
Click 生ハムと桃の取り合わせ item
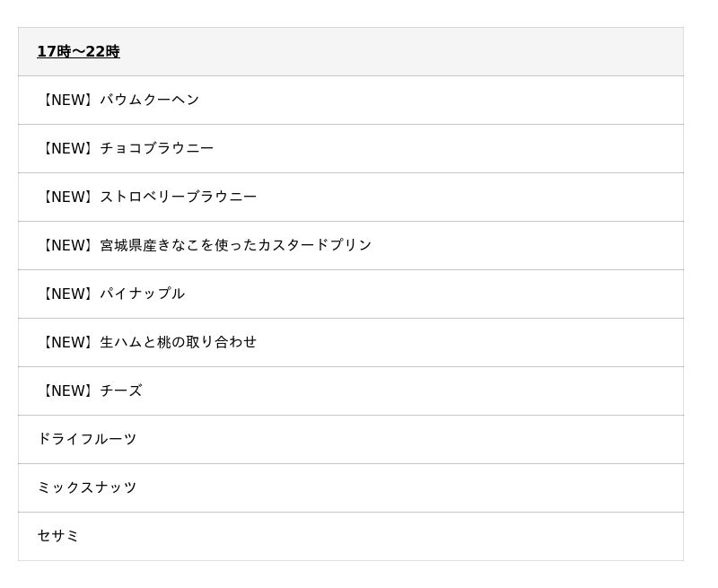point(178,342)
